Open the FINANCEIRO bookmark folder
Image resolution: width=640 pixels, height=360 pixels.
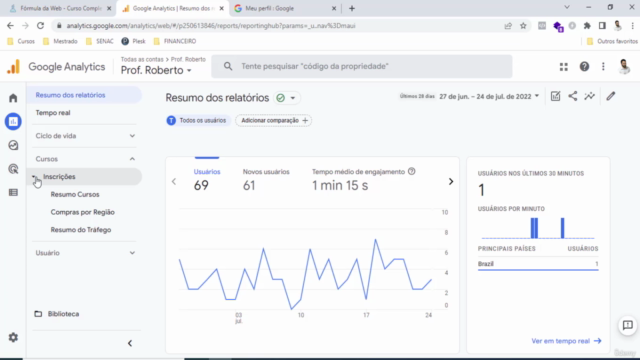coord(175,41)
